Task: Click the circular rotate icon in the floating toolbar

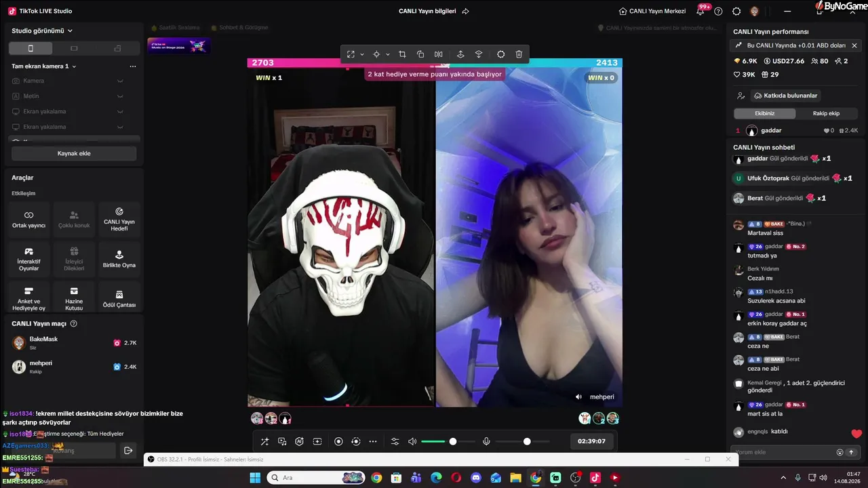Action: click(x=501, y=54)
